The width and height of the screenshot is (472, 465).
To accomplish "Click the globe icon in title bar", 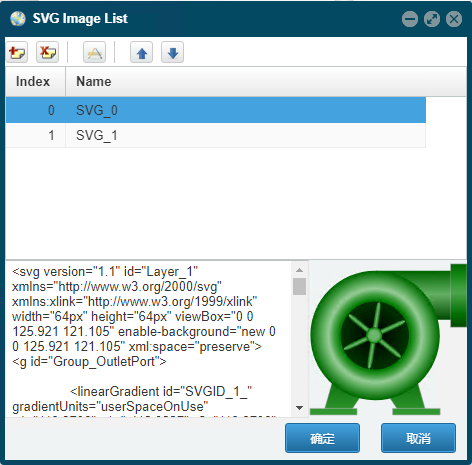I will 18,19.
